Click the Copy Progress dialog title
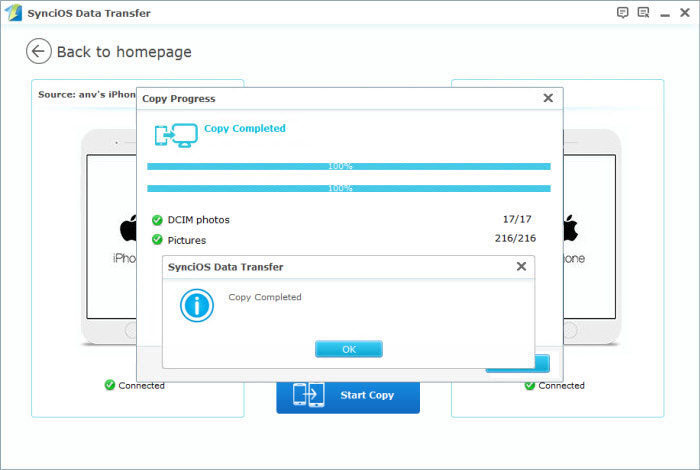 click(x=179, y=99)
